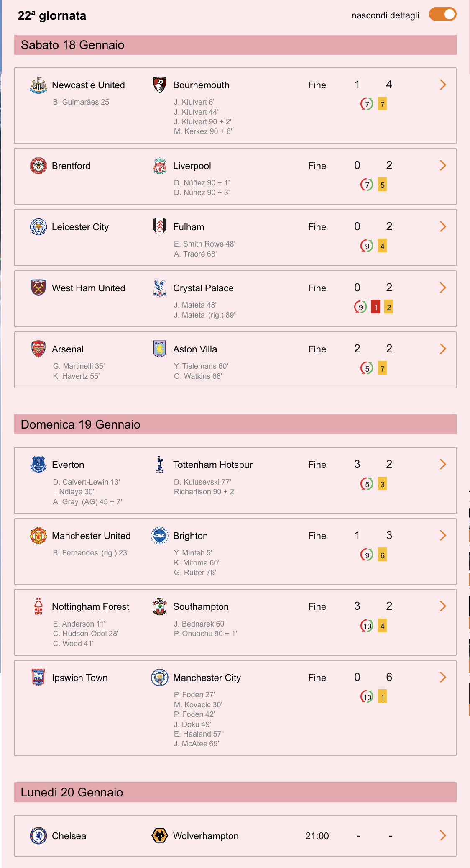Image resolution: width=470 pixels, height=868 pixels.
Task: Click West Ham's red card indicator
Action: coord(375,307)
